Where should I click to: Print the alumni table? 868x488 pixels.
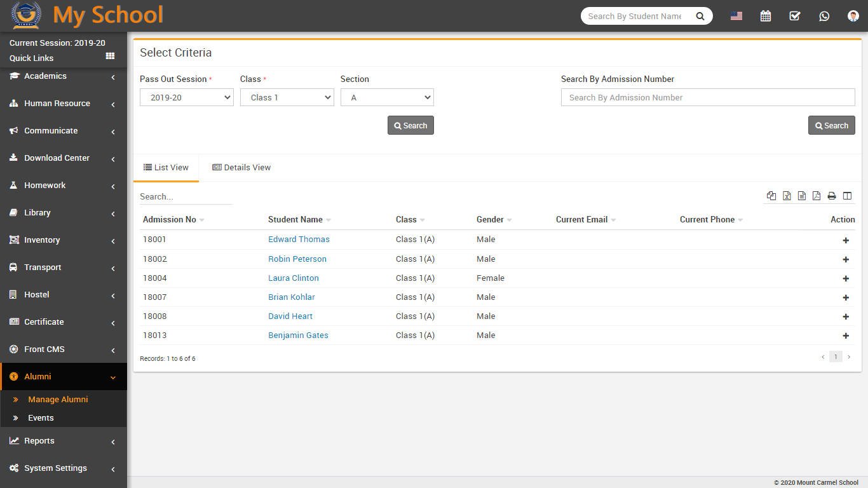(x=832, y=196)
